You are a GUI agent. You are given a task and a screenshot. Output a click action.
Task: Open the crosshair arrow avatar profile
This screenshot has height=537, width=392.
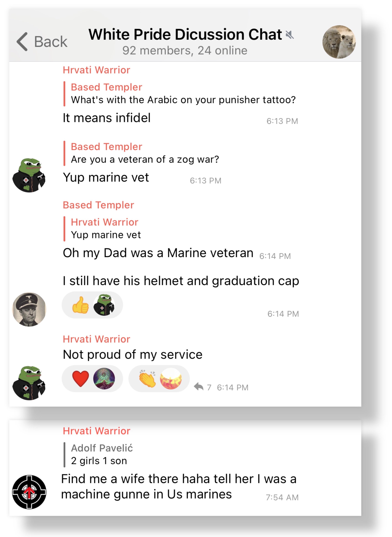[x=29, y=492]
